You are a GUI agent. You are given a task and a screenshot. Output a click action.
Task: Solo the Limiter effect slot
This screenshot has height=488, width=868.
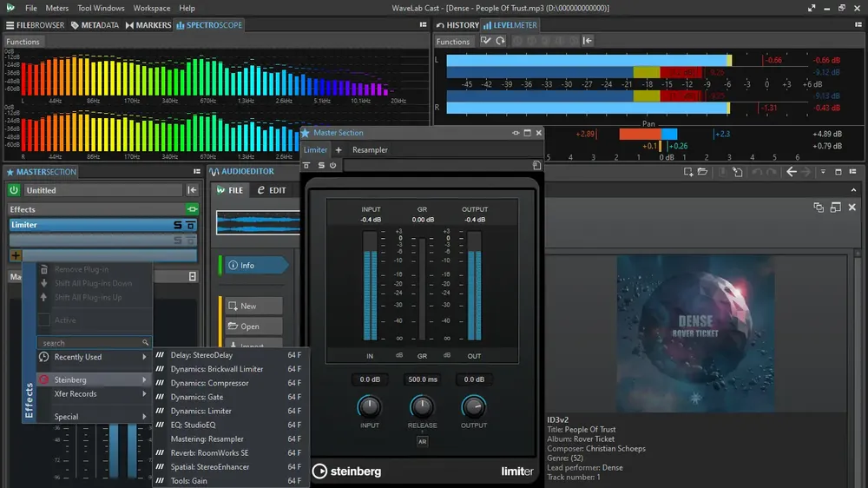click(178, 225)
